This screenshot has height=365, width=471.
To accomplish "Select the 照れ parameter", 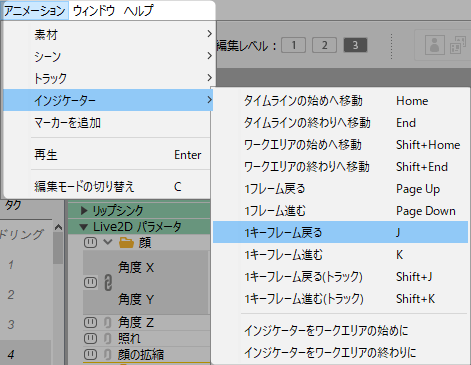I will [x=129, y=338].
